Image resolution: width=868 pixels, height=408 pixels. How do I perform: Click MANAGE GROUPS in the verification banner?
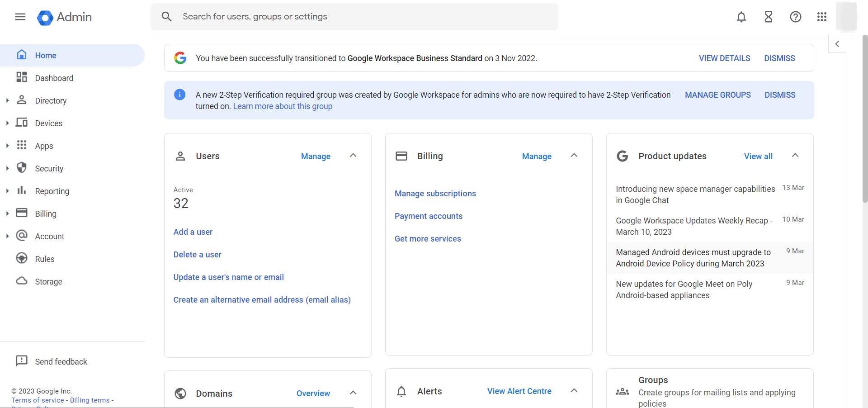(717, 95)
